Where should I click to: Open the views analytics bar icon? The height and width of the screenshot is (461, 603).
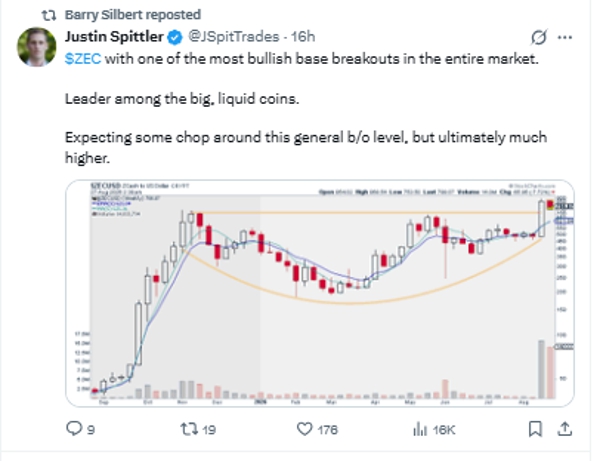click(x=420, y=429)
